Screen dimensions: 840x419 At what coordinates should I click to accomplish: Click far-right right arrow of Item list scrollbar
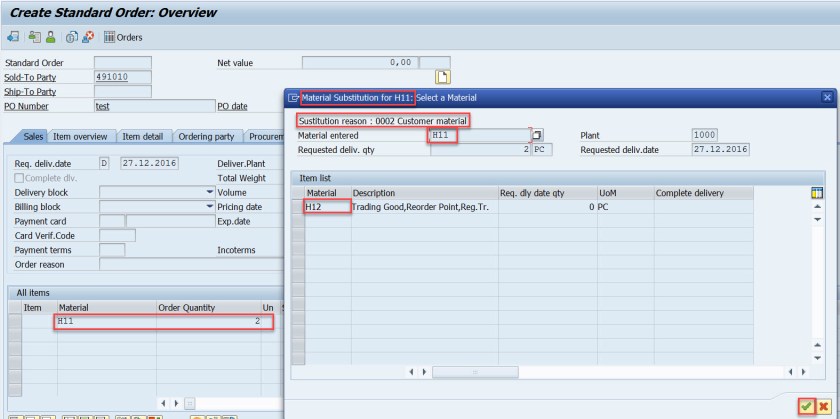tap(804, 372)
